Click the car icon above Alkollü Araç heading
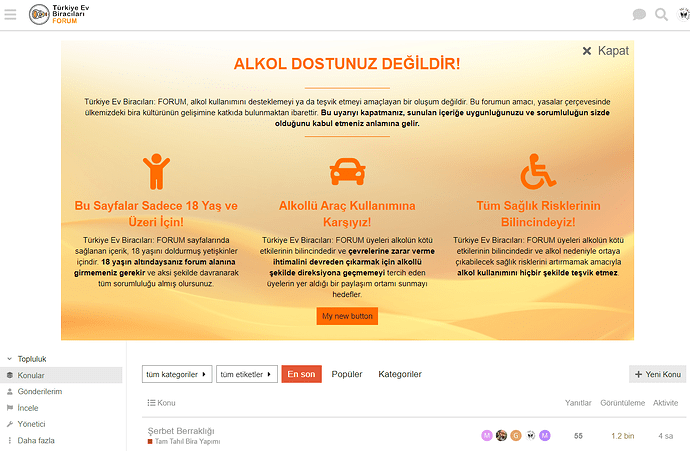 tap(348, 172)
